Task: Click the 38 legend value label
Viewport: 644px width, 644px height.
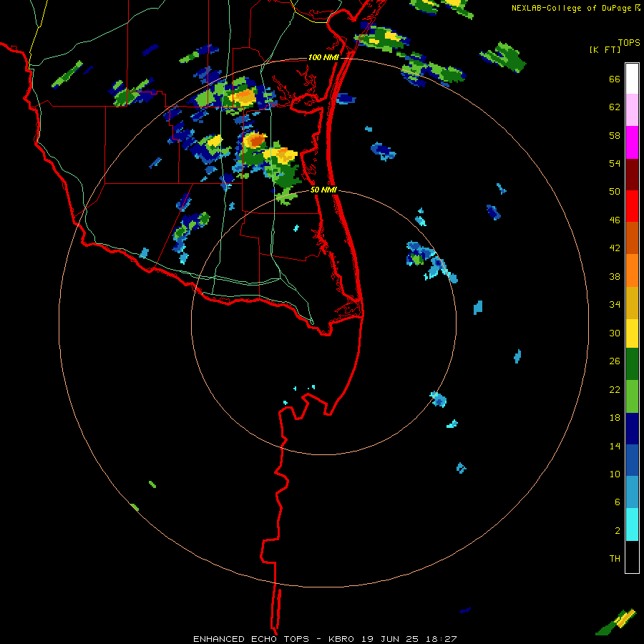Action: point(615,276)
